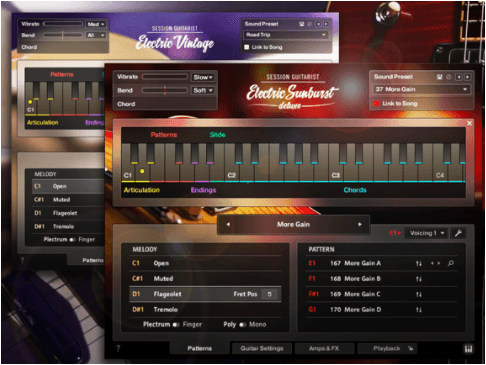This screenshot has width=486, height=365.
Task: Click the C2 key on Sunburst keyboard
Action: point(231,170)
